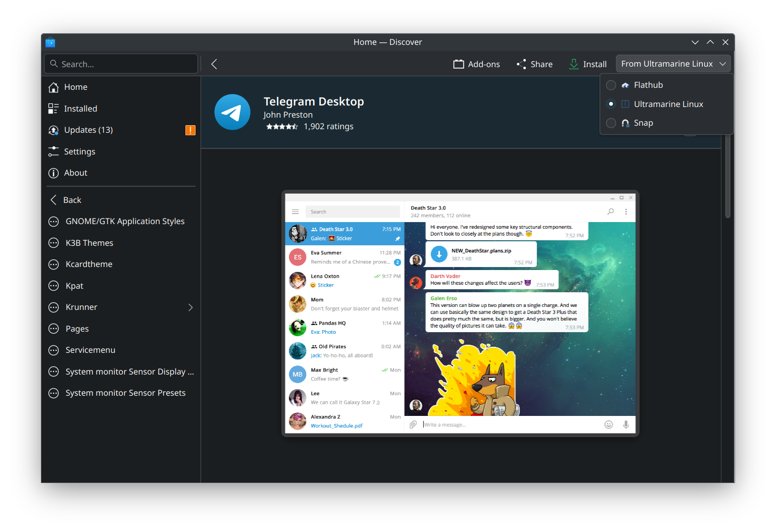The width and height of the screenshot is (776, 532).
Task: Open the Servicemenu category
Action: 121,350
